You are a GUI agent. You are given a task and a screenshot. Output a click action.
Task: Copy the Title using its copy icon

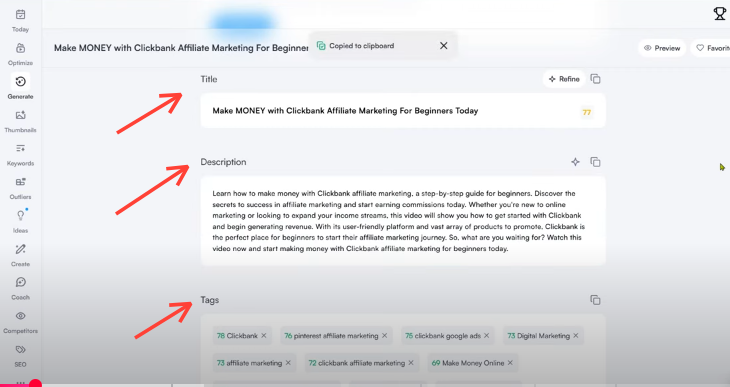point(595,79)
